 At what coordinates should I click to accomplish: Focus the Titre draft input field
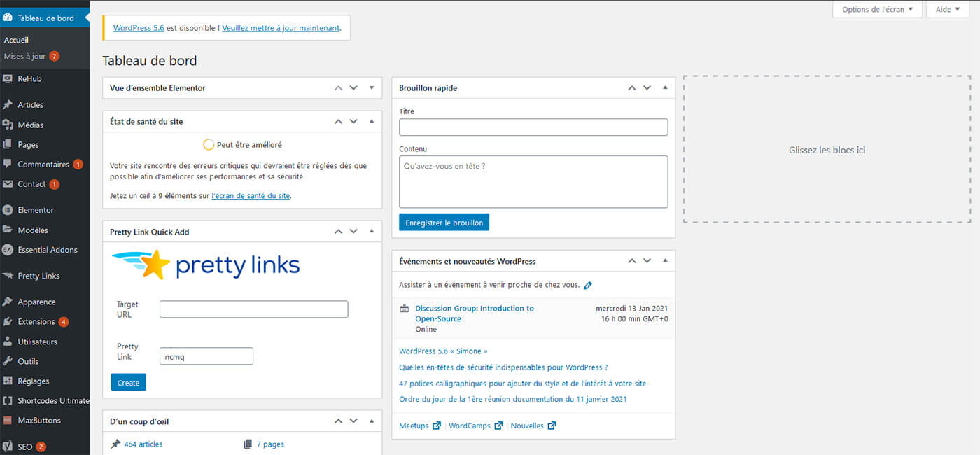[x=533, y=127]
